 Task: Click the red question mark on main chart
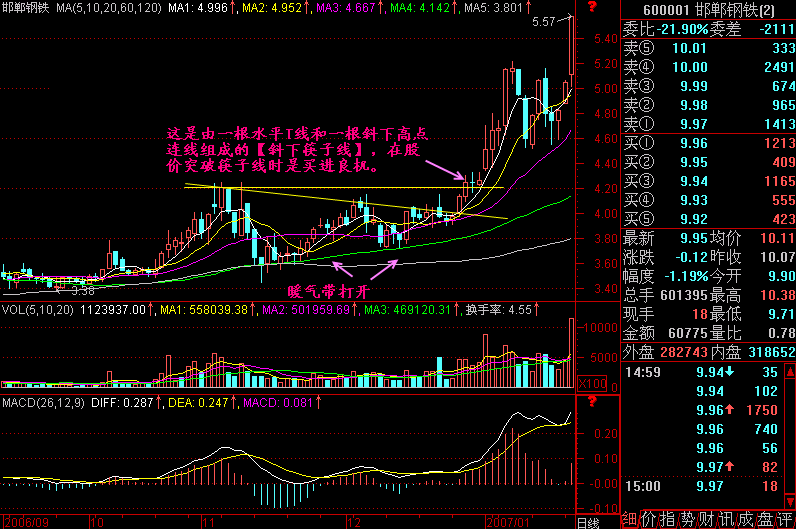coord(593,9)
